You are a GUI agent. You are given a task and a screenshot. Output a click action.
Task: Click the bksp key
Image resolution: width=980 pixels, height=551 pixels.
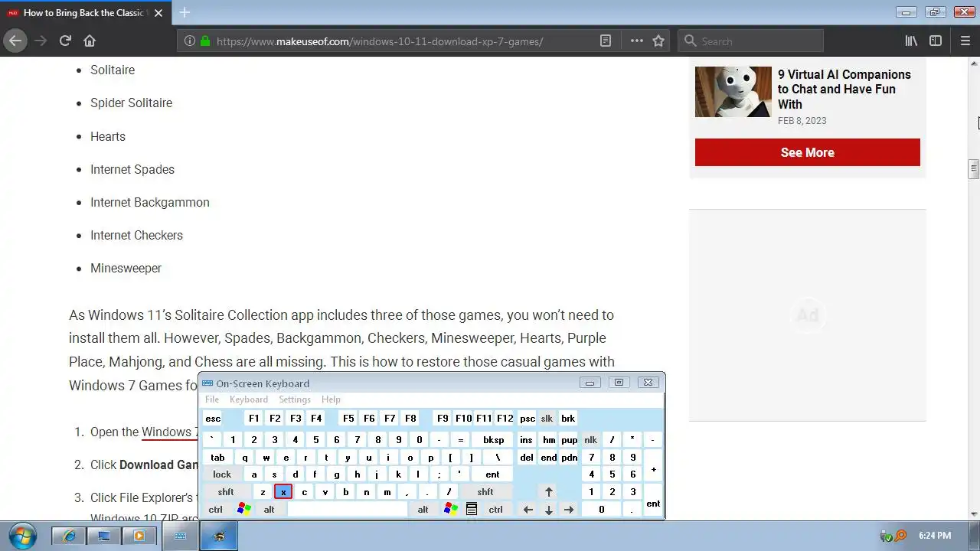coord(494,440)
